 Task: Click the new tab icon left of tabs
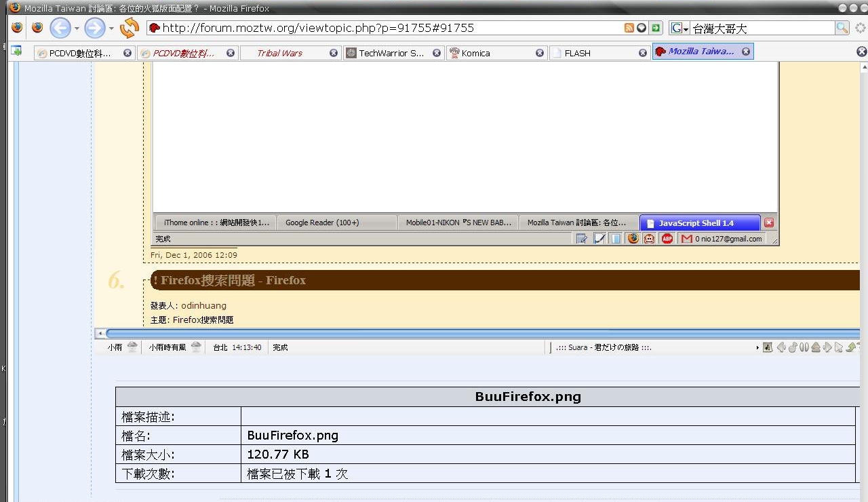click(16, 51)
